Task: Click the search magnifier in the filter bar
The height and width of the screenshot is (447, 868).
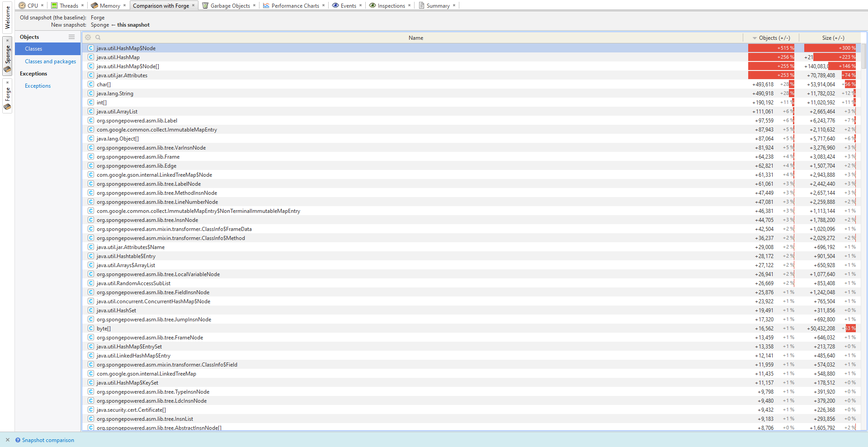Action: point(98,38)
